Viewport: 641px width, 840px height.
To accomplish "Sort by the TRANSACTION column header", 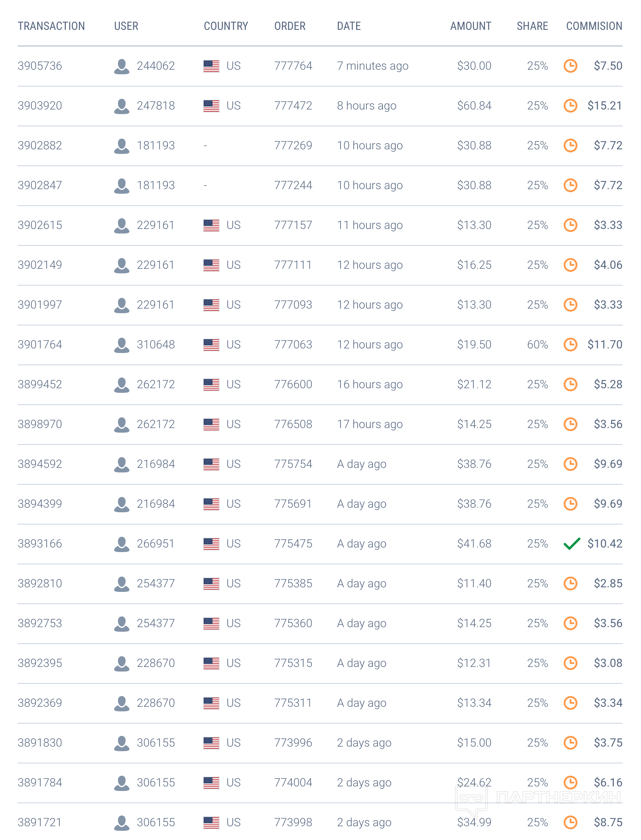I will coord(51,26).
